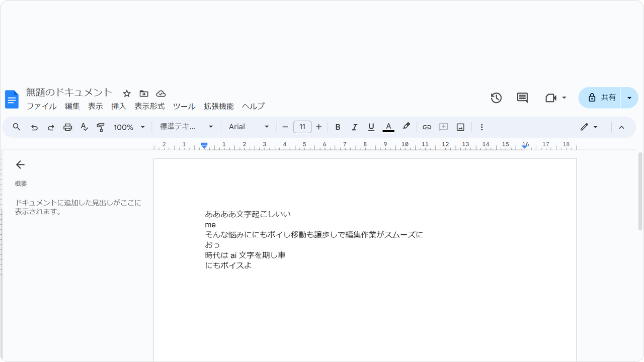Expand share options dropdown arrow
Viewport: 644px width, 362px height.
click(629, 98)
